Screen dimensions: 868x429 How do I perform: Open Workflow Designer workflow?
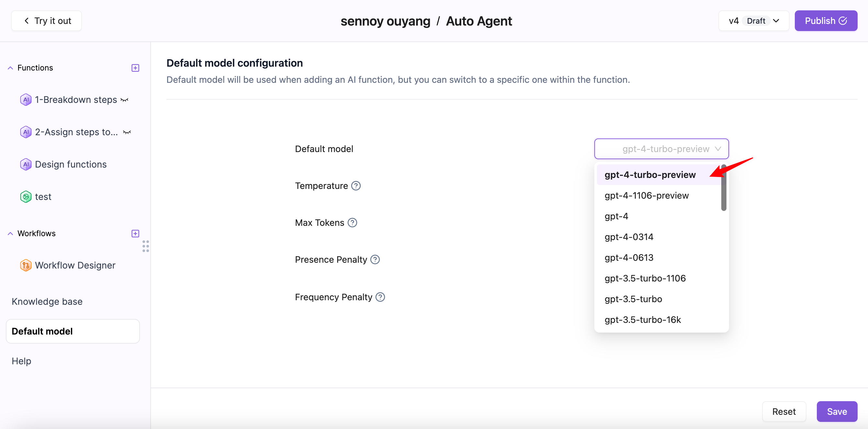point(75,265)
